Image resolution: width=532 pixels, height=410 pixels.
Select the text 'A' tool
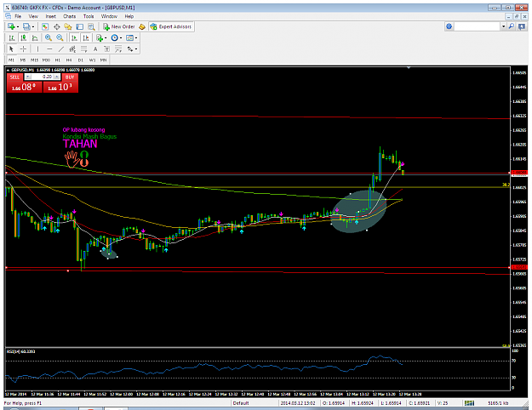[95, 49]
